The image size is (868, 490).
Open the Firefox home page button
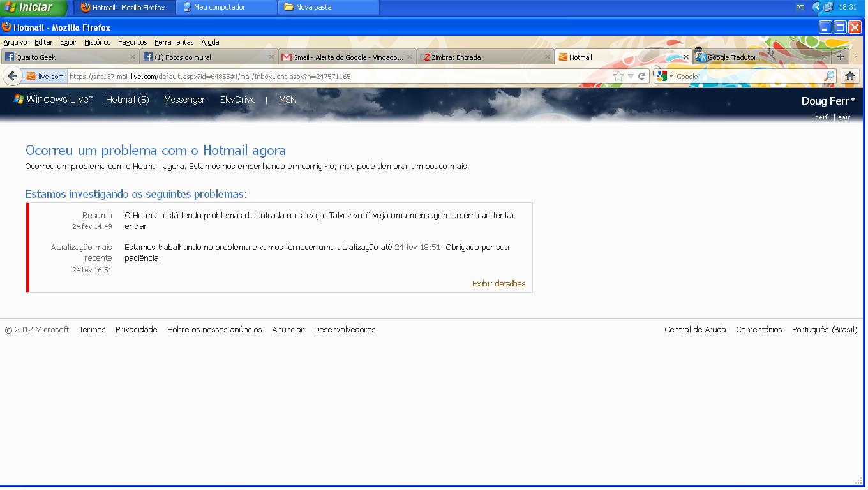(x=849, y=76)
